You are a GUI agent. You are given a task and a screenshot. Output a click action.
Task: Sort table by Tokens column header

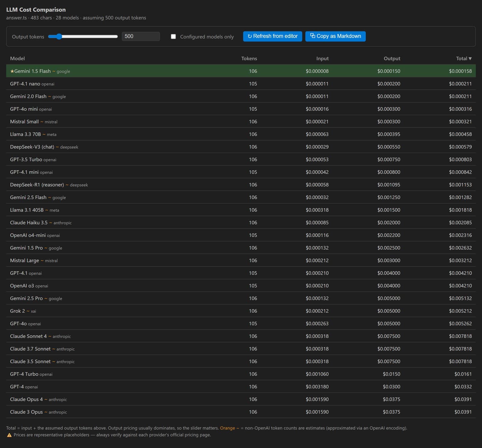coord(249,58)
